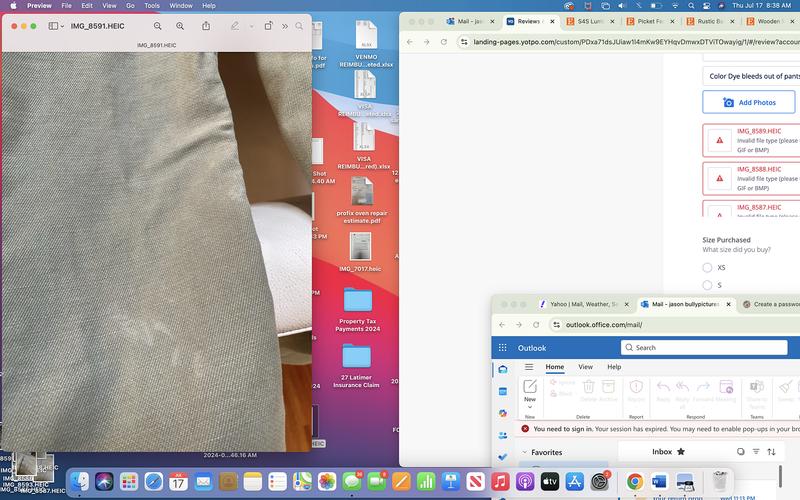800x500 pixels.
Task: Select the IMG_7017.heic desktop file
Action: (x=360, y=252)
